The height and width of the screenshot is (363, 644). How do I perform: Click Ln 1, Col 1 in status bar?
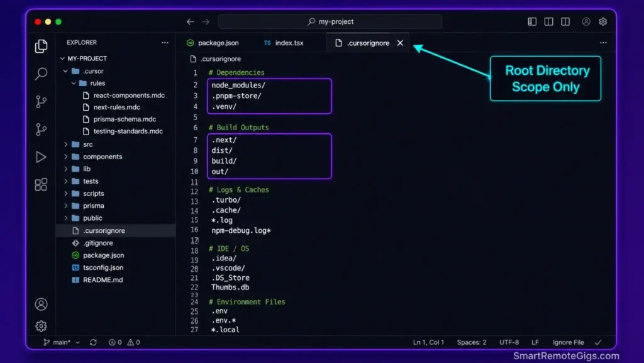tap(428, 342)
